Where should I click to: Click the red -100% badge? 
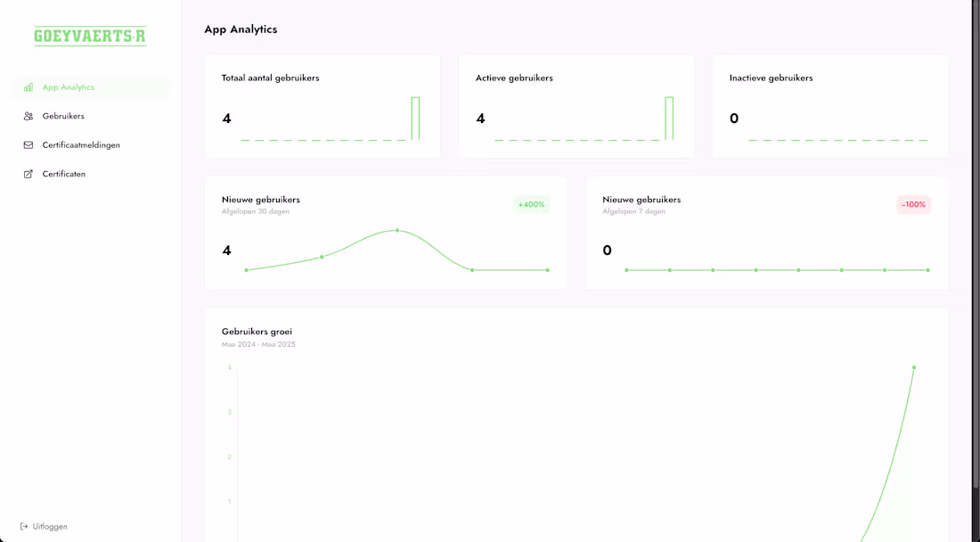[913, 204]
